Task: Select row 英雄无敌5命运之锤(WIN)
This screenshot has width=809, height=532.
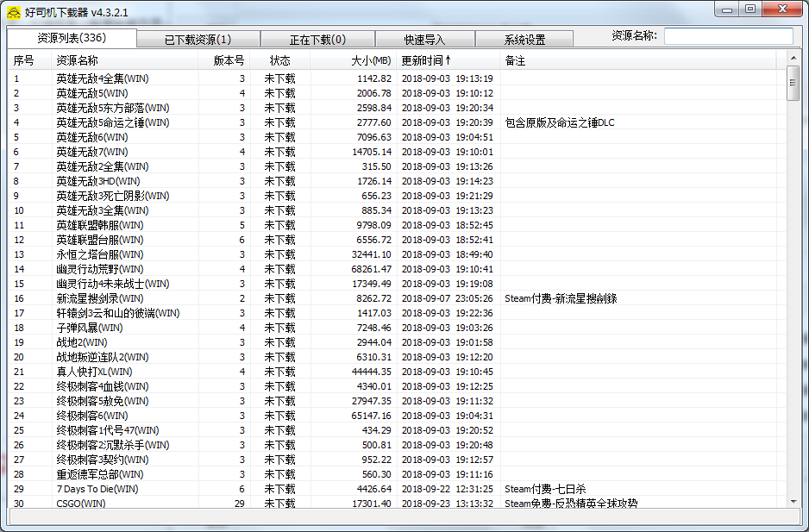Action: (x=397, y=122)
